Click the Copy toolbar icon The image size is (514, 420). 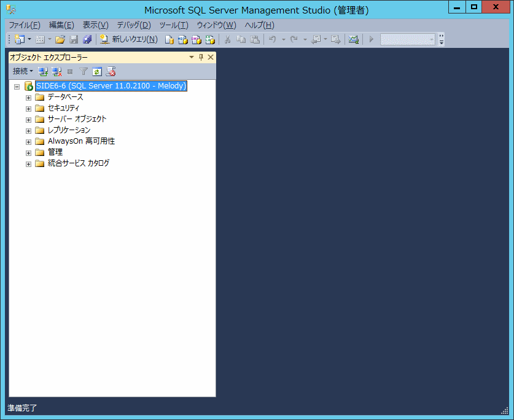(241, 39)
